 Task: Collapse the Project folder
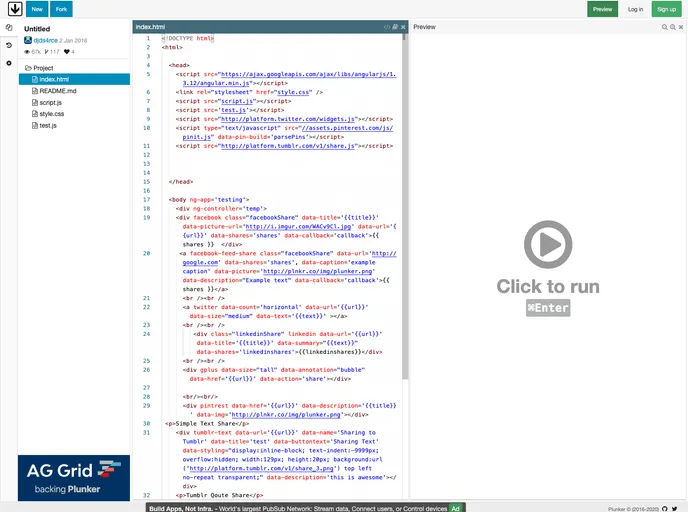tap(39, 68)
